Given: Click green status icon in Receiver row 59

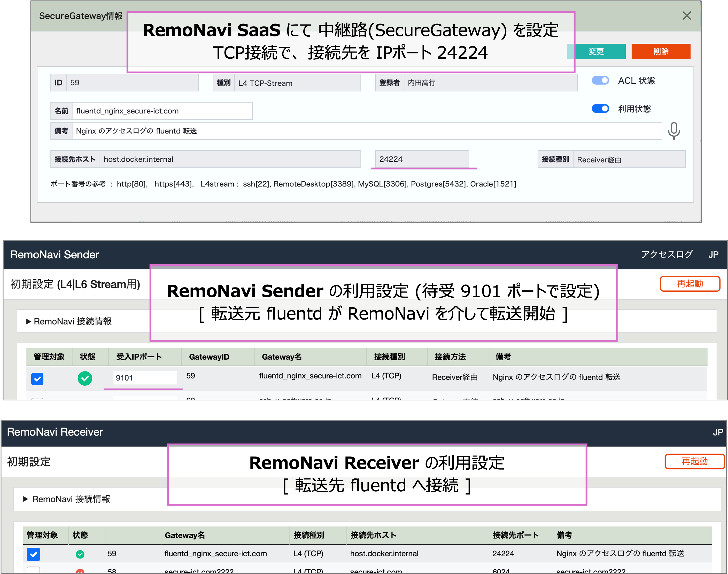Looking at the screenshot, I should [80, 554].
